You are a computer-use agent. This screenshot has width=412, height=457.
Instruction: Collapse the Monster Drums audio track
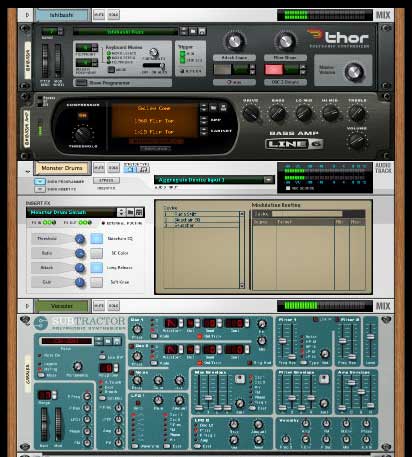28,172
